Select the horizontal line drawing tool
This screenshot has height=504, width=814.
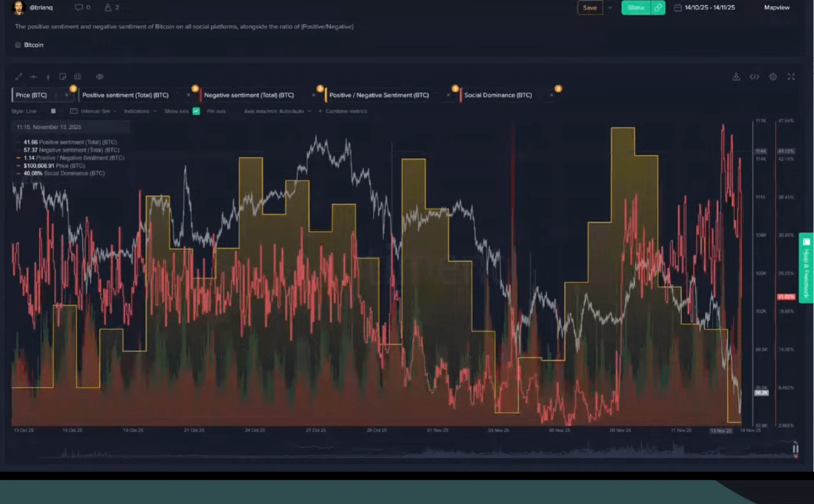tap(33, 77)
